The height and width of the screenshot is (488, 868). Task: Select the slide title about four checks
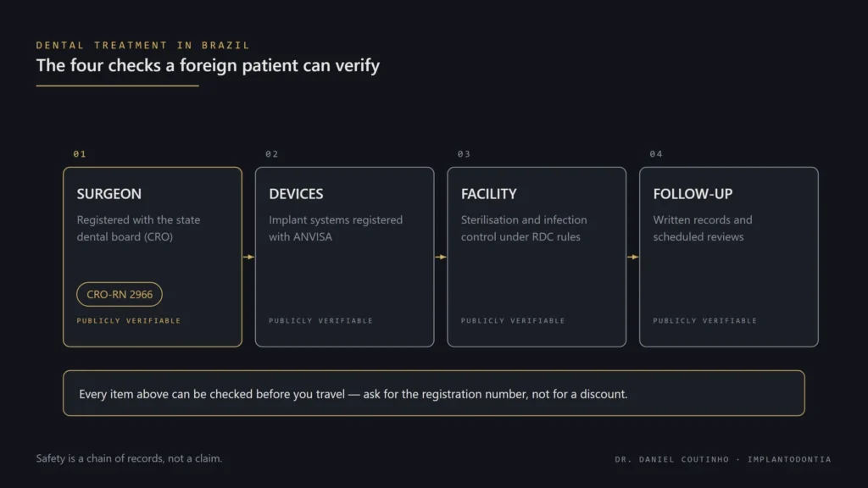click(208, 65)
